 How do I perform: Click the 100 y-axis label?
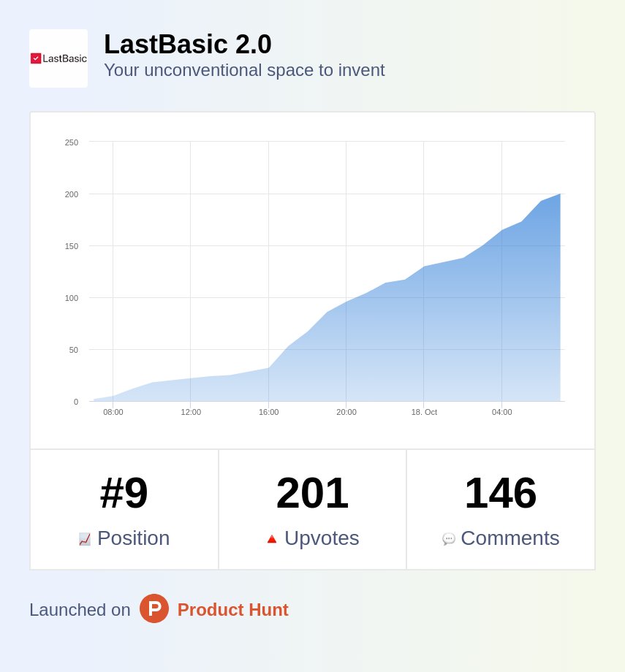click(72, 298)
